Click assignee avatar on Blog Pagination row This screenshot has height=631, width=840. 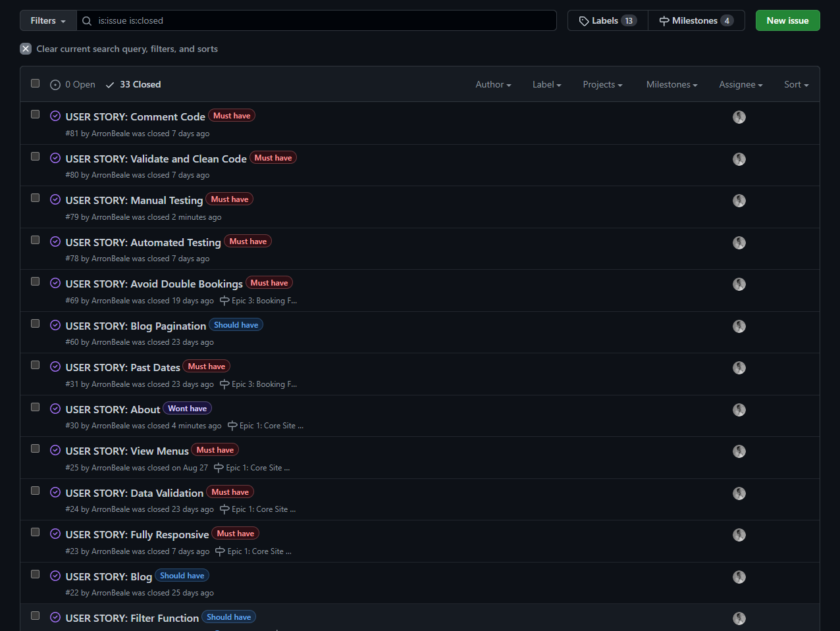pos(739,326)
